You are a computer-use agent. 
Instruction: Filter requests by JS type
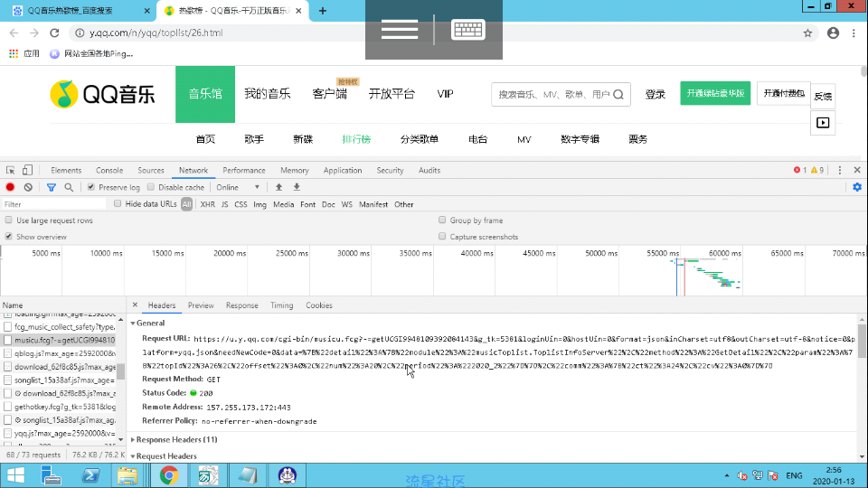pos(225,205)
